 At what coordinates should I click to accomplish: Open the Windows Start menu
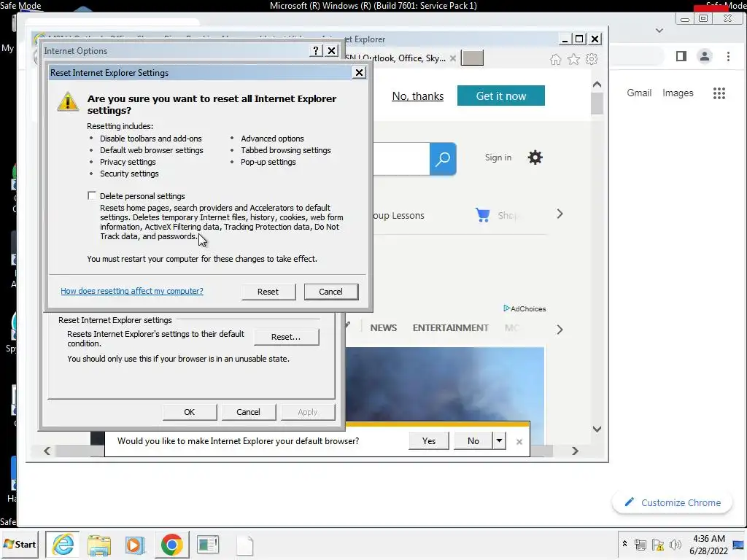pyautogui.click(x=20, y=544)
